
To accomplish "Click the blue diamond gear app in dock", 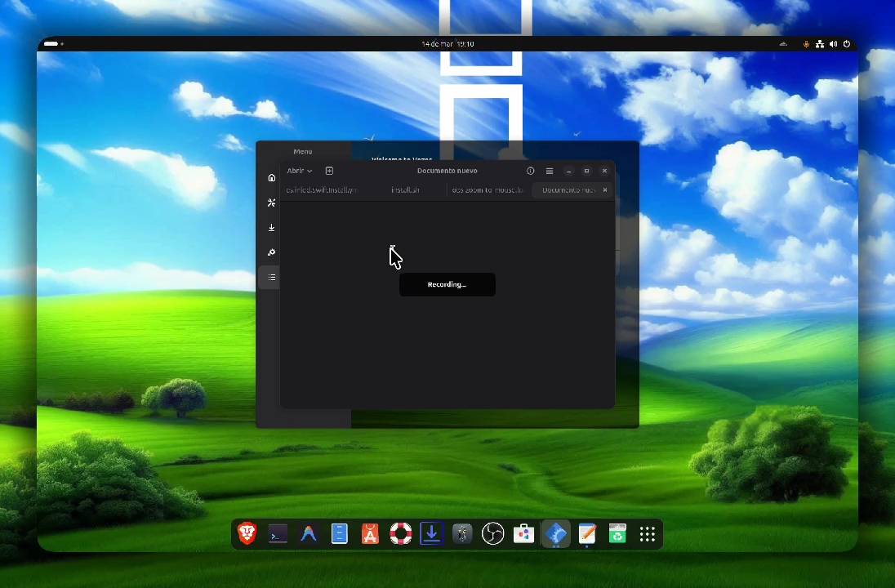I will (556, 534).
